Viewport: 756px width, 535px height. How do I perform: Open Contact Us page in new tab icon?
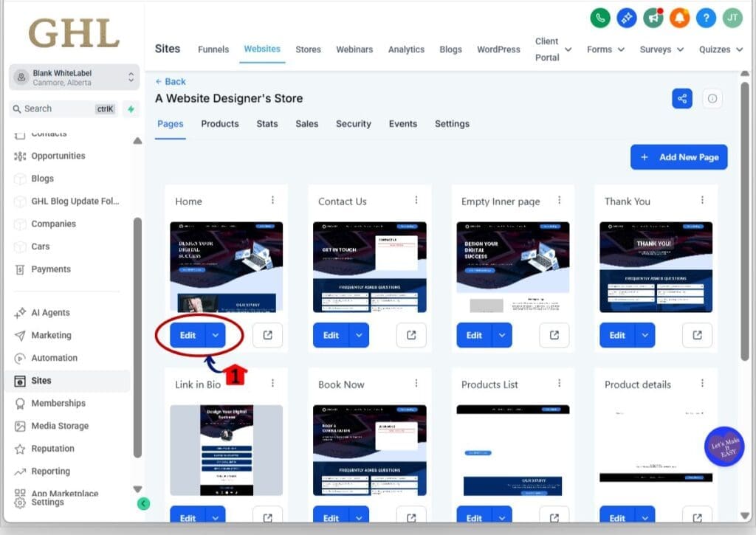point(410,335)
